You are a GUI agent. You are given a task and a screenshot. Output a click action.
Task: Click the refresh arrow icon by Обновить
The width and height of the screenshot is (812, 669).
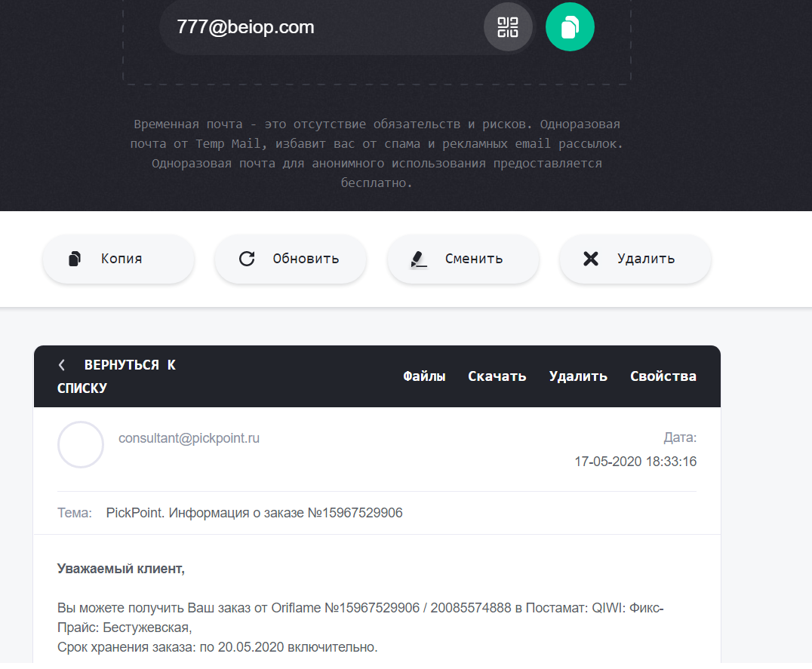[247, 259]
